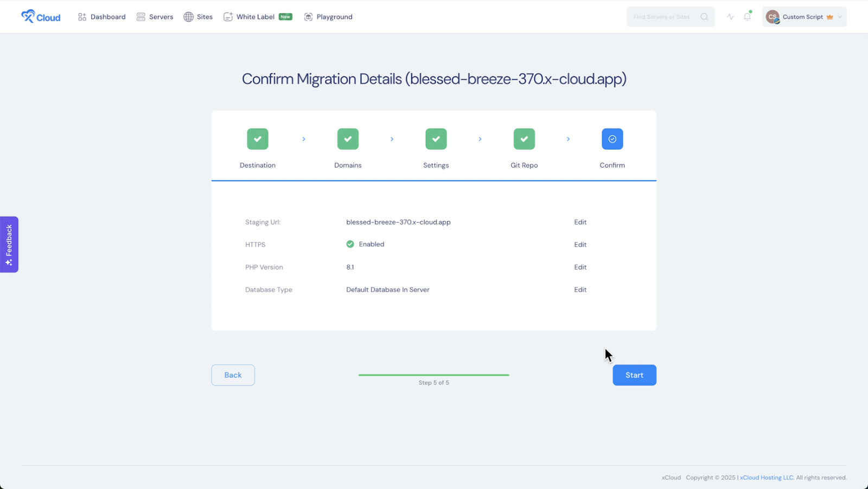
Task: Select the Settings step label
Action: coord(436,165)
